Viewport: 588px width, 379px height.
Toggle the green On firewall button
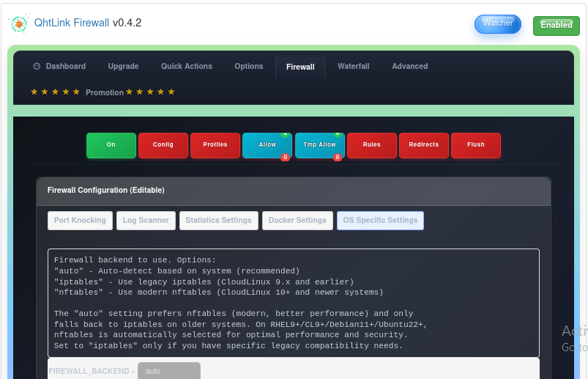pos(111,145)
